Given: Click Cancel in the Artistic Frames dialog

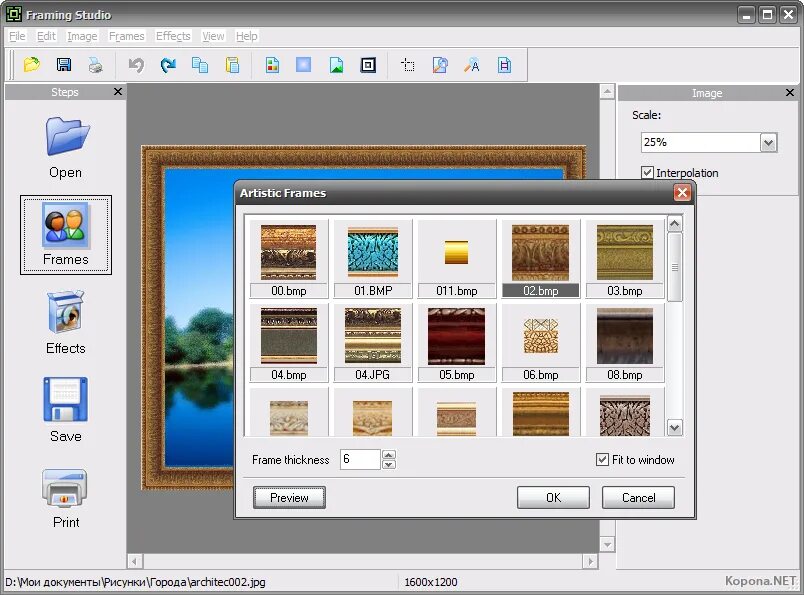Looking at the screenshot, I should tap(638, 497).
